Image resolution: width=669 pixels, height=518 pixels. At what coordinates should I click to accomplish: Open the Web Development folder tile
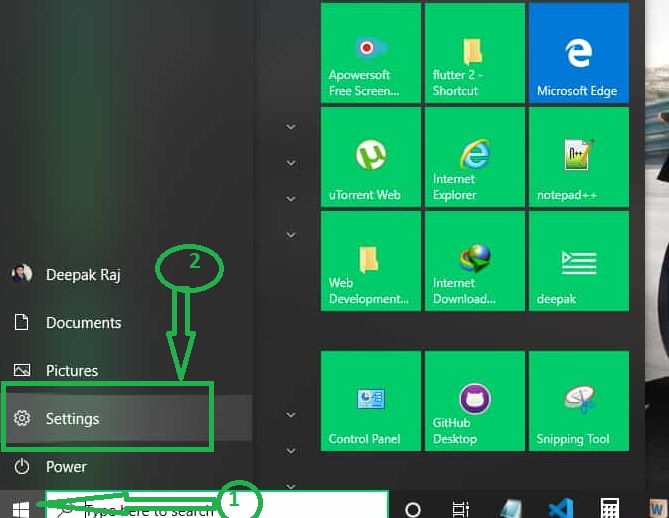click(x=370, y=261)
